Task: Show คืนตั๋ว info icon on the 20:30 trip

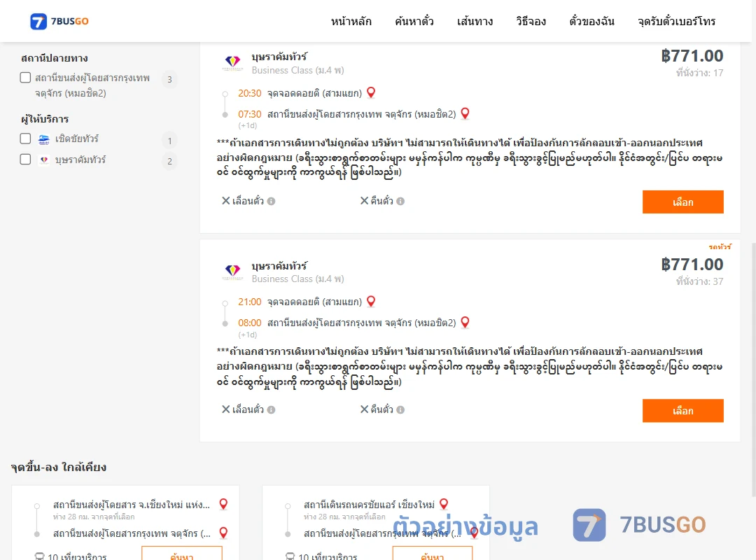Action: click(x=400, y=201)
